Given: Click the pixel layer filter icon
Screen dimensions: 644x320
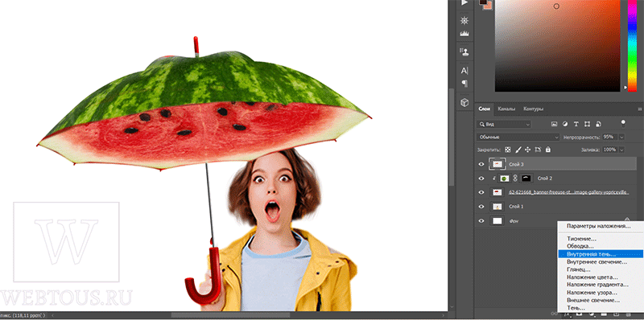Looking at the screenshot, I should 554,124.
